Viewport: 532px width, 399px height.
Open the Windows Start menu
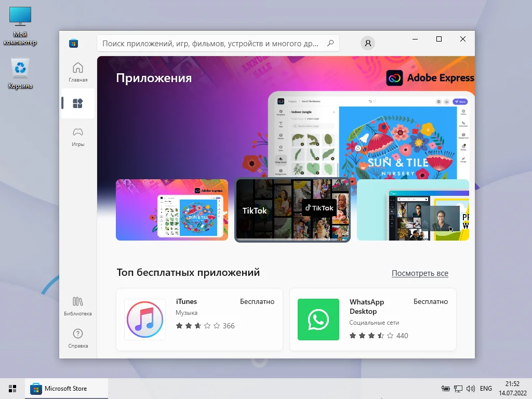(x=12, y=389)
